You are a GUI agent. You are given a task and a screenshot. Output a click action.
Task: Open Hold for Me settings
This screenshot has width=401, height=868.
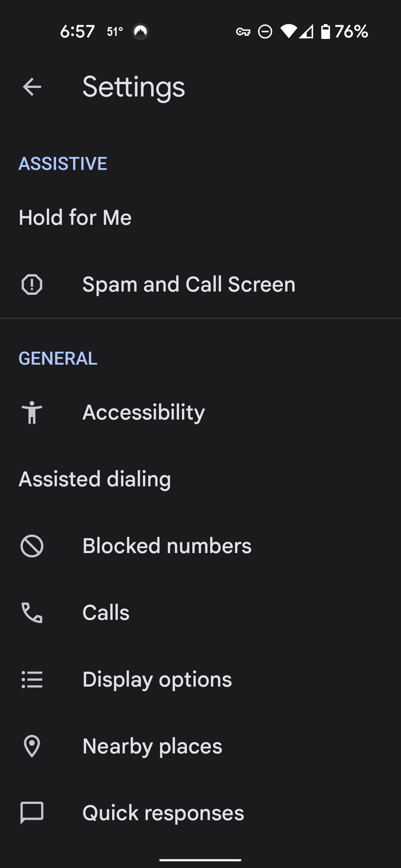click(200, 217)
